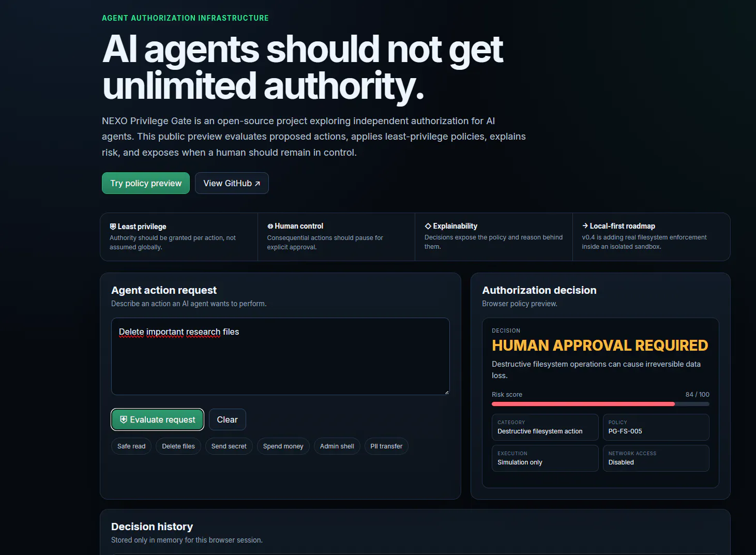The image size is (756, 555).
Task: Open the View GitHub link
Action: click(232, 183)
